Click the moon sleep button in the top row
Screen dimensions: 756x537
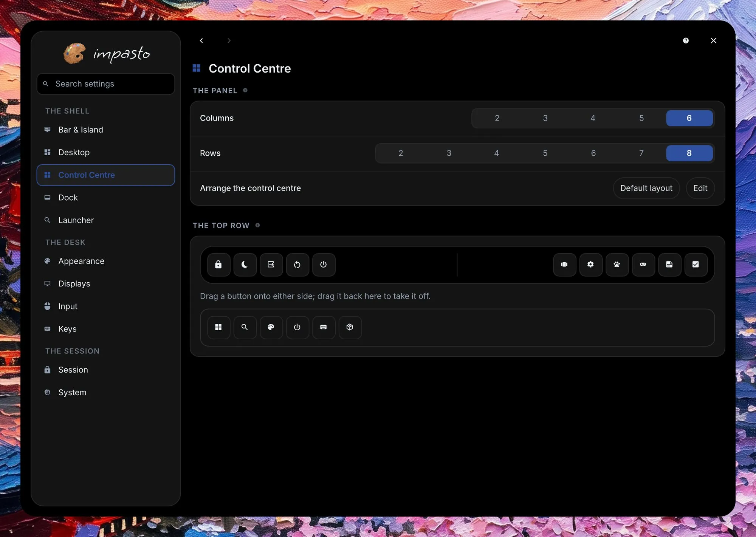click(x=245, y=265)
